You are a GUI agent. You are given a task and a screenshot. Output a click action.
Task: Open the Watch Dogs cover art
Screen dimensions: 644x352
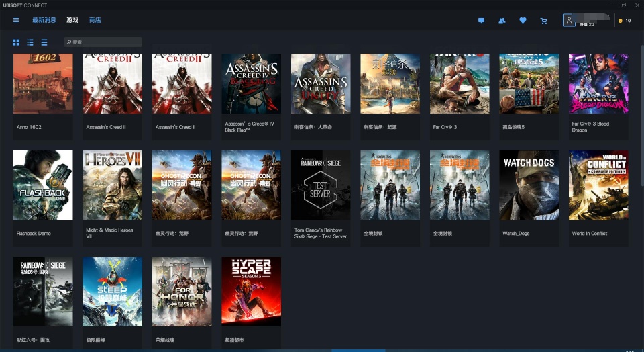tap(529, 185)
